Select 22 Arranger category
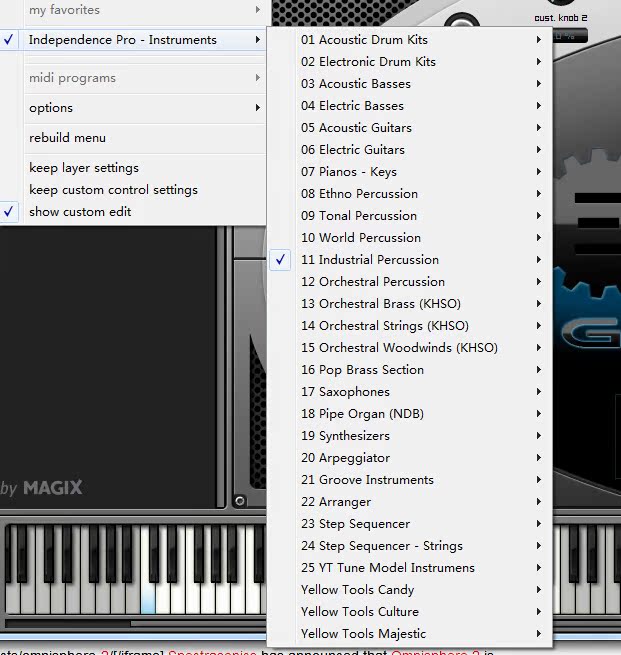Screen dimensions: 621x655 [x=410, y=502]
